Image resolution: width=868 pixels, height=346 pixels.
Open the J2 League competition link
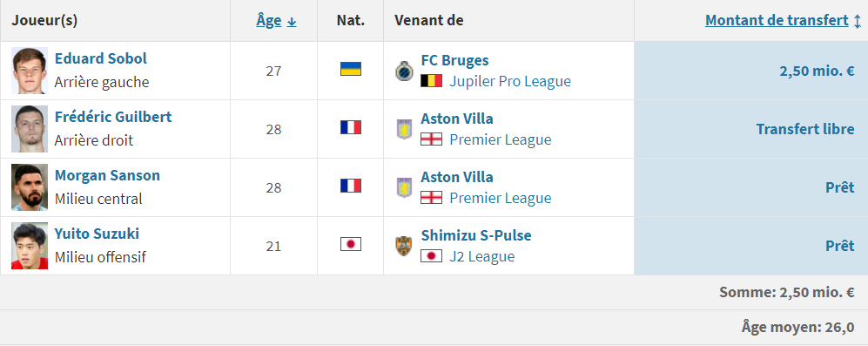(481, 256)
